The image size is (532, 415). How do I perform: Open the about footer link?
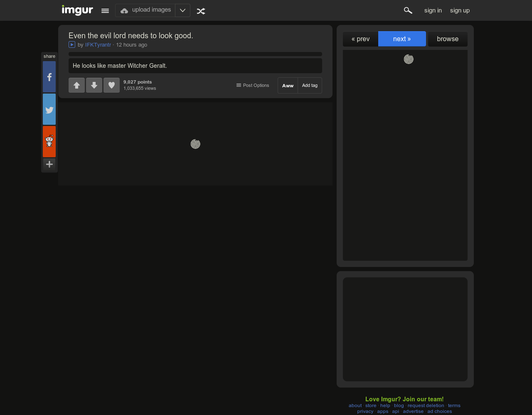(x=355, y=405)
